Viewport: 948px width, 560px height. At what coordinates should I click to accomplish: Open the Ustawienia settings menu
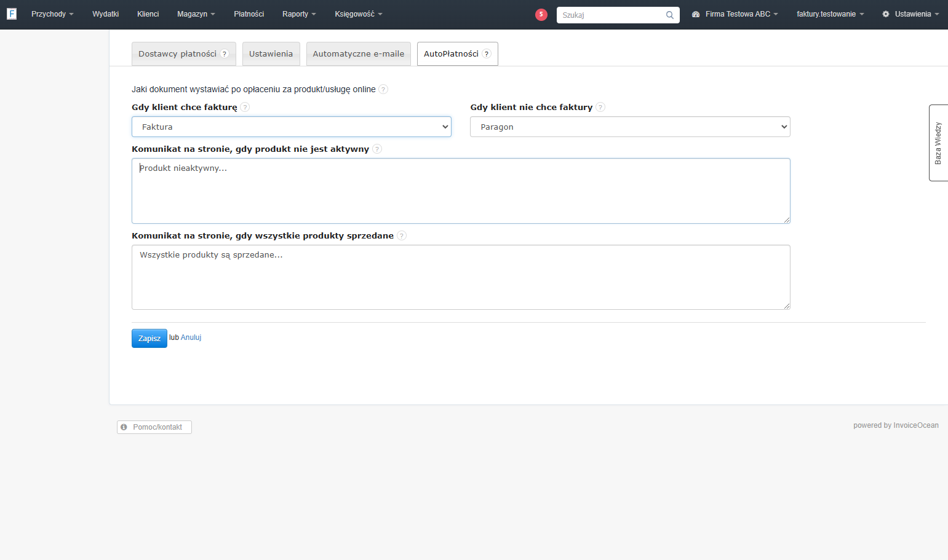911,14
